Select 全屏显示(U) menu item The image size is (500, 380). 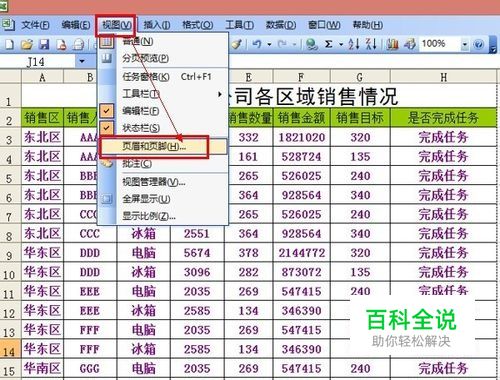163,199
